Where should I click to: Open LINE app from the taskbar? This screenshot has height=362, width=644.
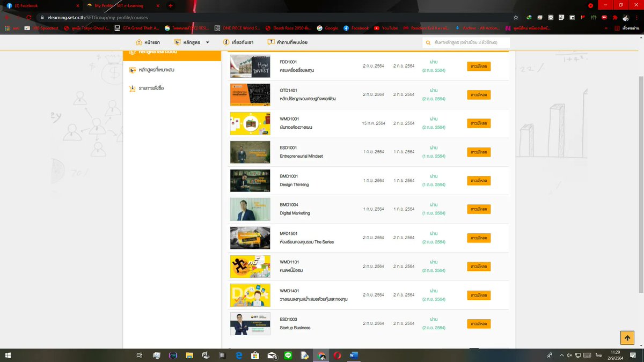point(288,355)
